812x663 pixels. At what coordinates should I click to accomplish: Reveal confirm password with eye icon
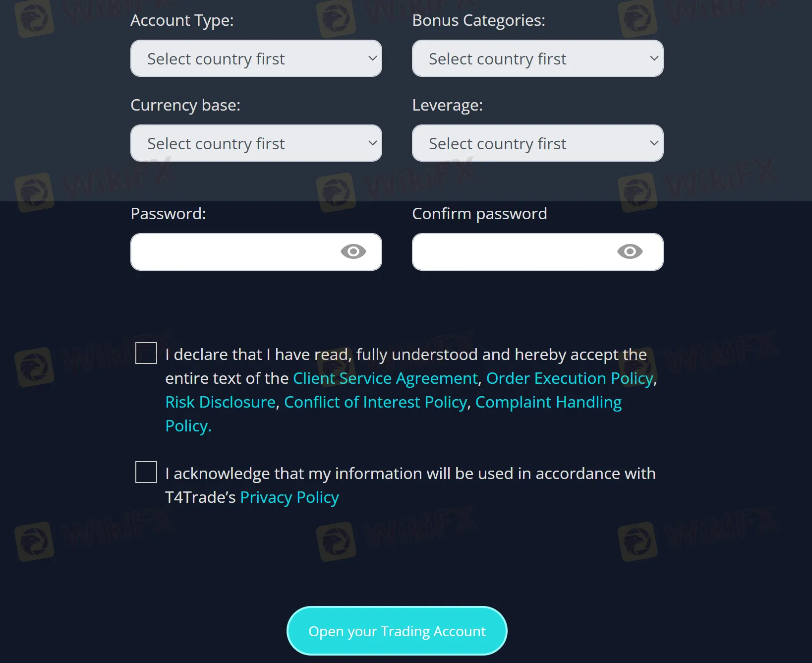coord(630,252)
